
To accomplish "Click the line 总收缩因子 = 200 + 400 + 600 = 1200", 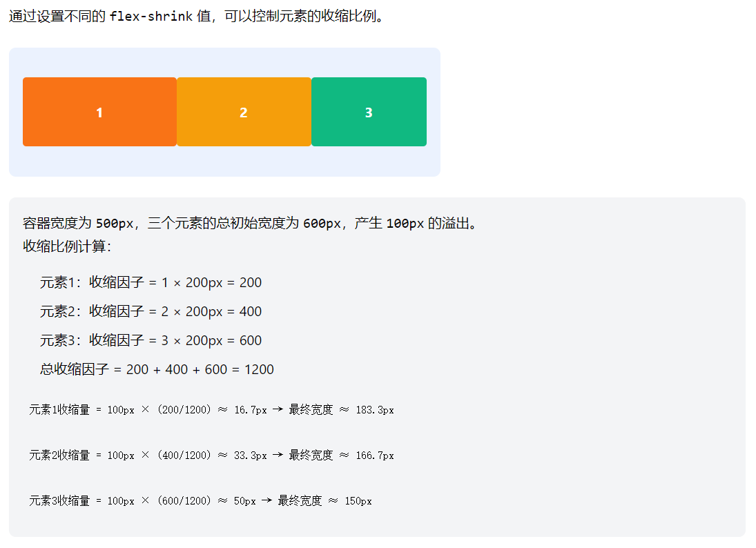I will [x=157, y=369].
